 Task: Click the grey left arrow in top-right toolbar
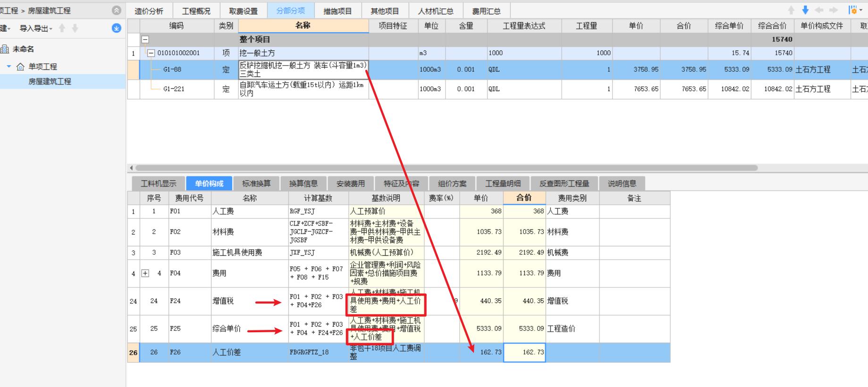[819, 10]
